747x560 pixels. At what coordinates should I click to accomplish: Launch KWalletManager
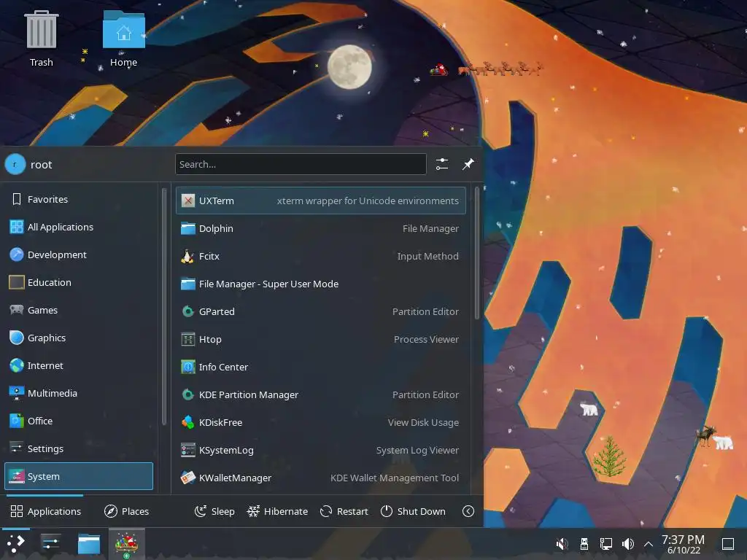tap(321, 478)
